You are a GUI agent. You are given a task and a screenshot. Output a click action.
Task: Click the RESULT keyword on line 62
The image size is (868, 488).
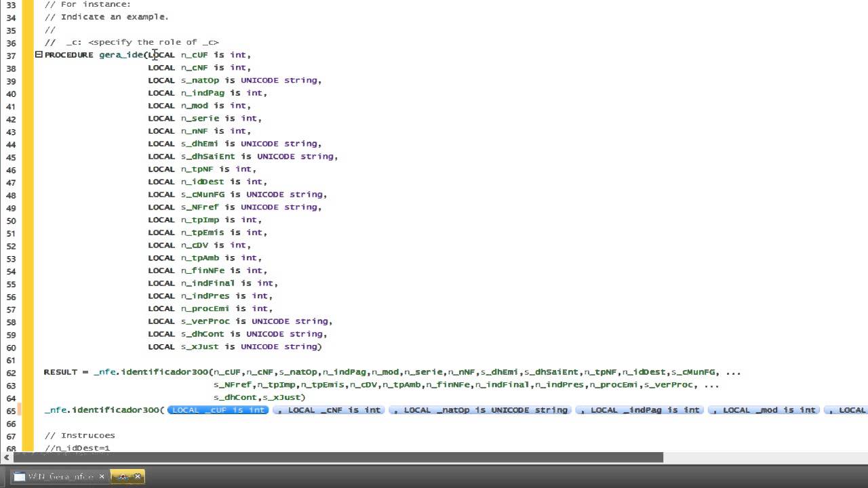point(61,372)
